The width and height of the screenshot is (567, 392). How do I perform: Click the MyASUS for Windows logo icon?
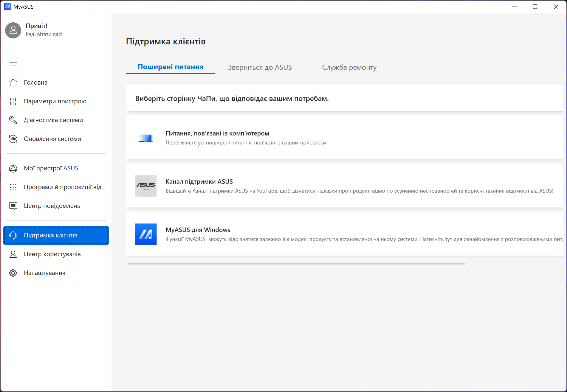[x=146, y=234]
